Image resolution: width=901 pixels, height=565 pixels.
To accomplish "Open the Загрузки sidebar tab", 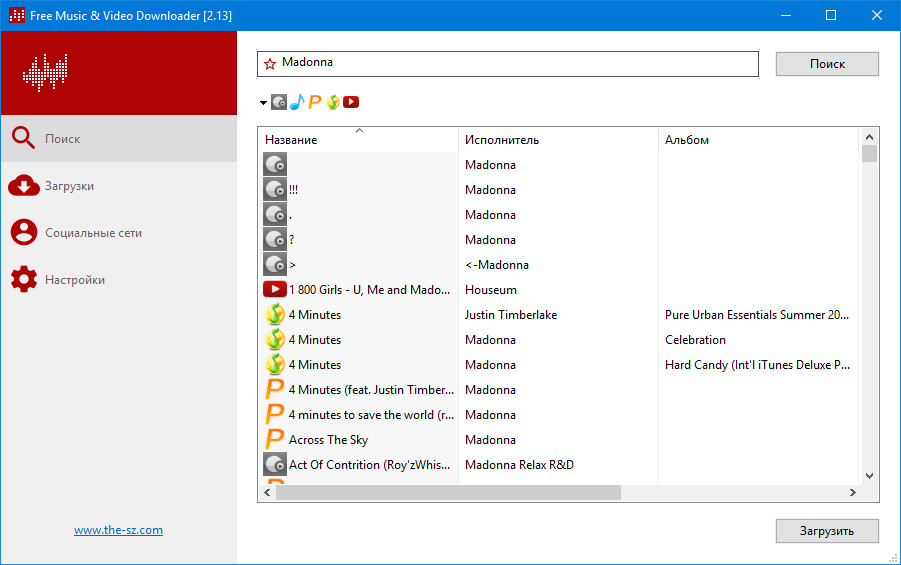I will tap(119, 186).
